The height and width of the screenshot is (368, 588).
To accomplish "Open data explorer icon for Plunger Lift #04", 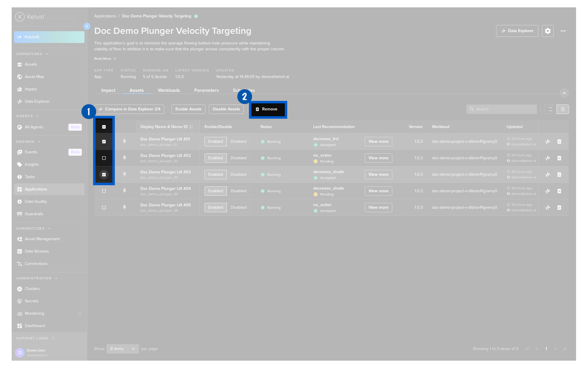I will 548,191.
